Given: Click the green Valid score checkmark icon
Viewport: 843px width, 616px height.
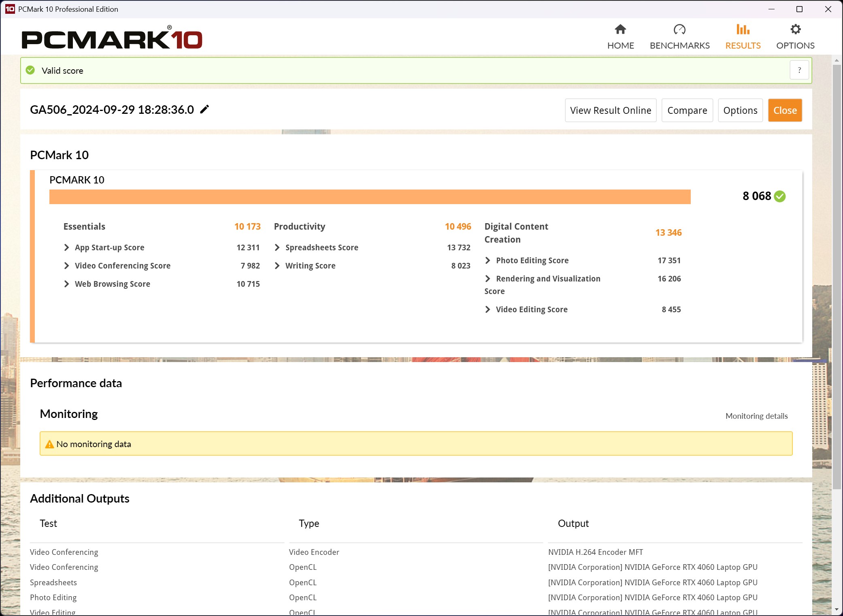Looking at the screenshot, I should [30, 70].
